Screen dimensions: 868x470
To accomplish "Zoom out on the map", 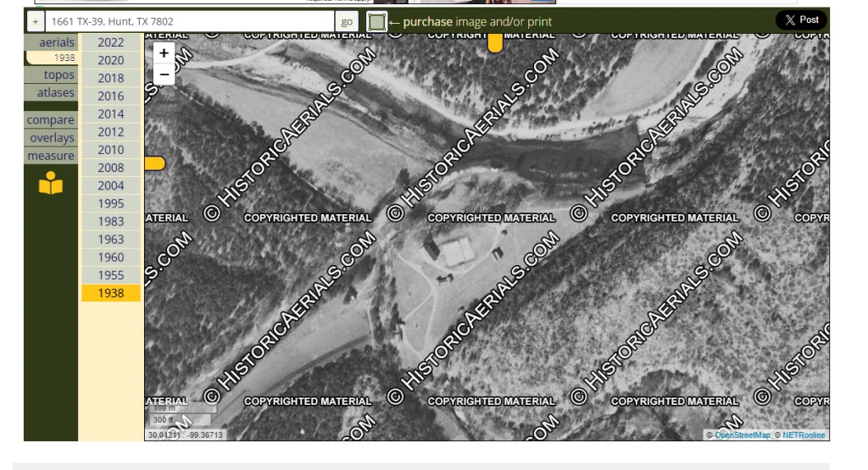I will [x=164, y=75].
